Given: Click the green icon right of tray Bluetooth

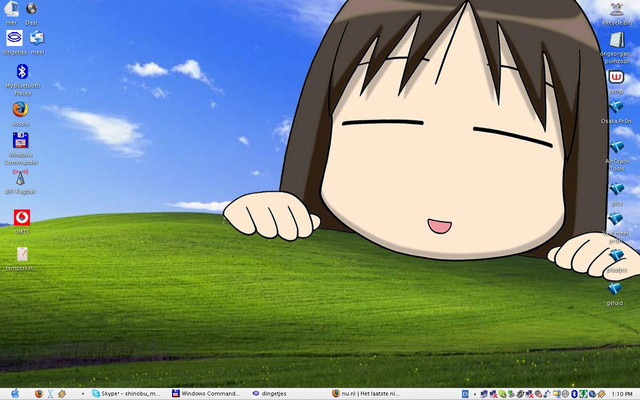Looking at the screenshot, I should click(583, 394).
